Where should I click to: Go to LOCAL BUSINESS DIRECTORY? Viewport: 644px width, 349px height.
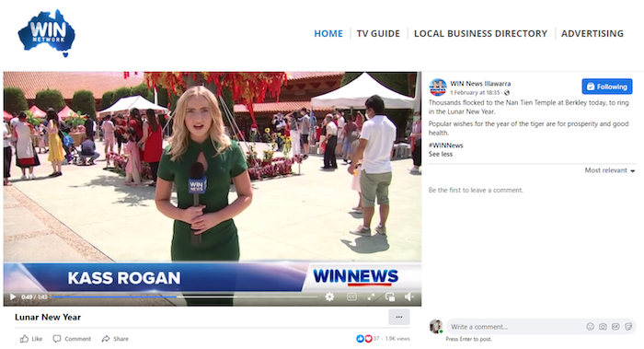480,34
